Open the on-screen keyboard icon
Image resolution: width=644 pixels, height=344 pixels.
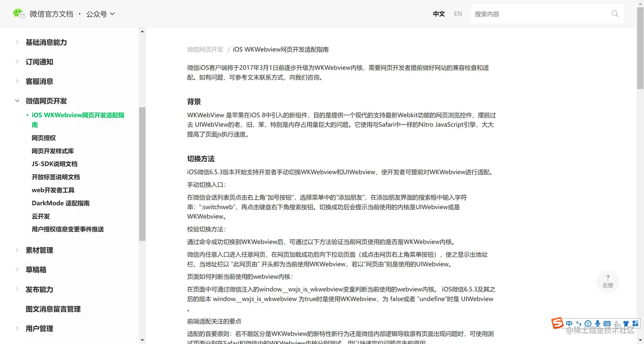tap(607, 323)
